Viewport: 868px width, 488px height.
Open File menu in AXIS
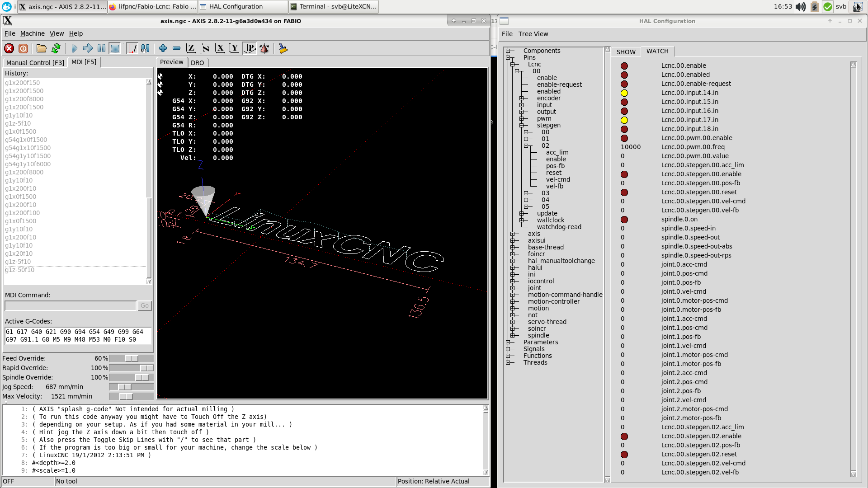pos(9,33)
